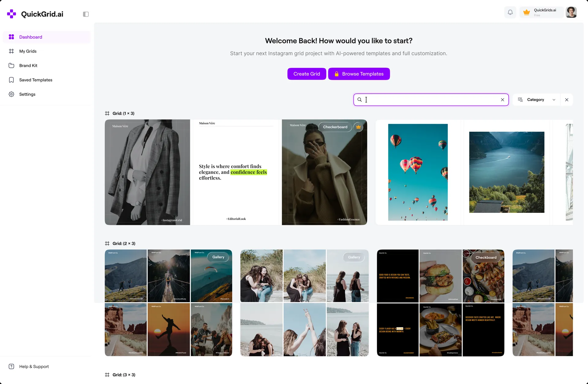Open the suspension bridge hiker tile
The width and height of the screenshot is (588, 384).
tap(169, 276)
